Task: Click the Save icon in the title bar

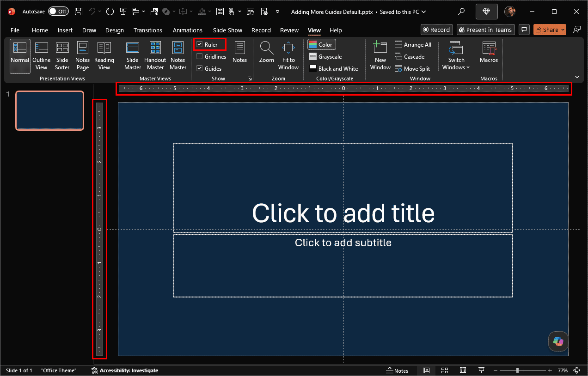Action: click(x=79, y=12)
